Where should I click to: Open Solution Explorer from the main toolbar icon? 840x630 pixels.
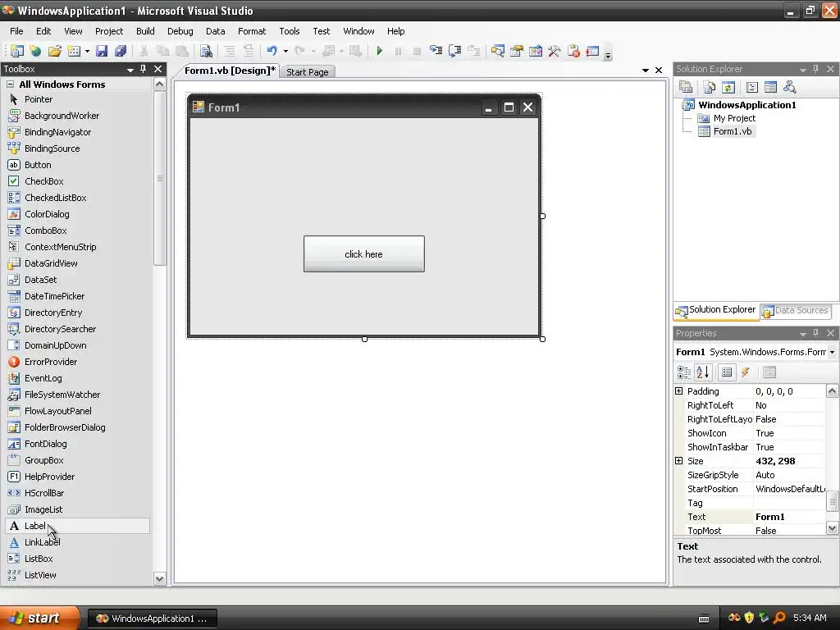tap(498, 51)
